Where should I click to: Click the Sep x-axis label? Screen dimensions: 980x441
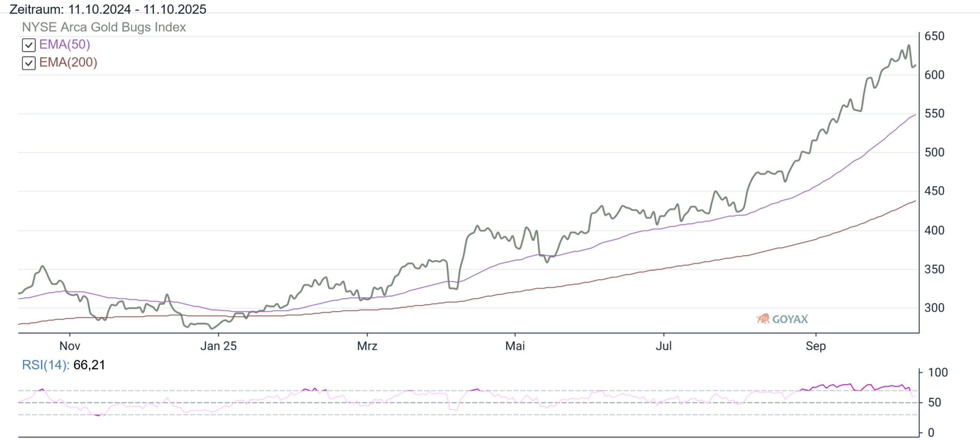coord(815,346)
